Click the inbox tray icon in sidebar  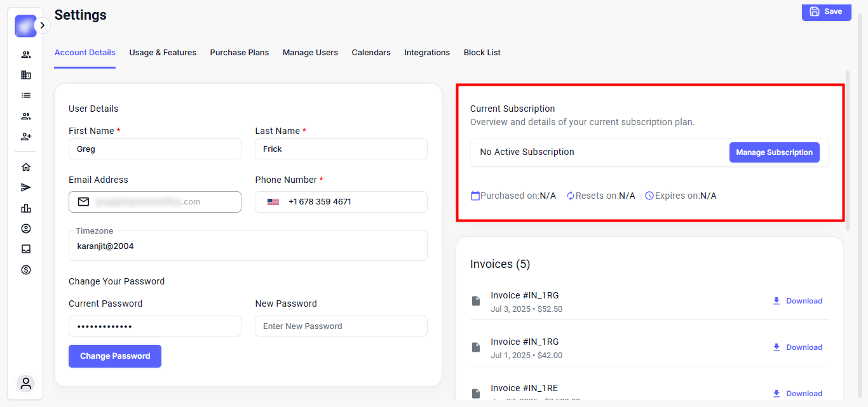click(x=26, y=249)
